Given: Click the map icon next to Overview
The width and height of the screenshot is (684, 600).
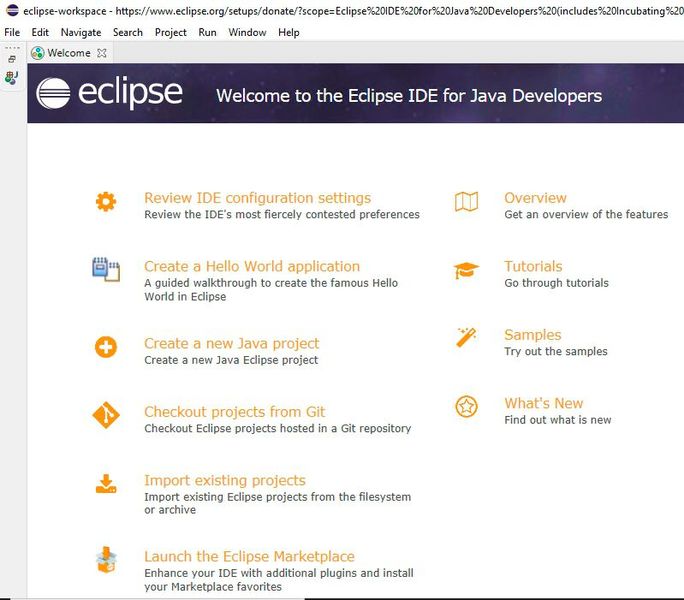Looking at the screenshot, I should coord(466,202).
